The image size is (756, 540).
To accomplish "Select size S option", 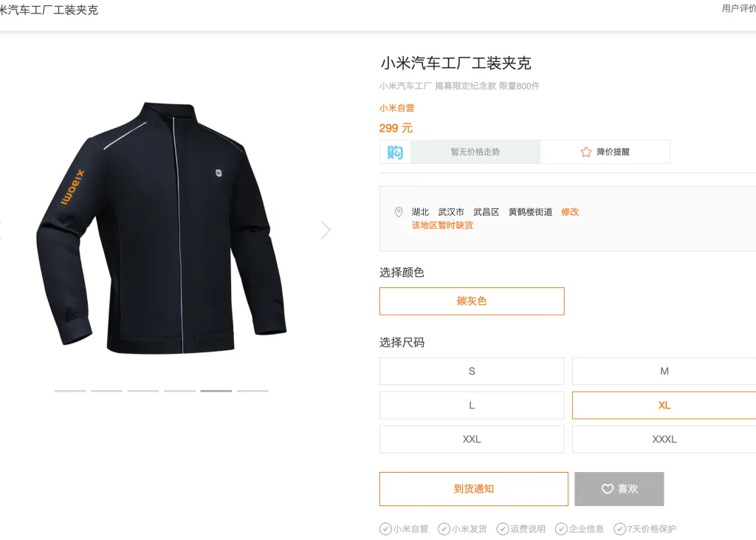I will (472, 371).
